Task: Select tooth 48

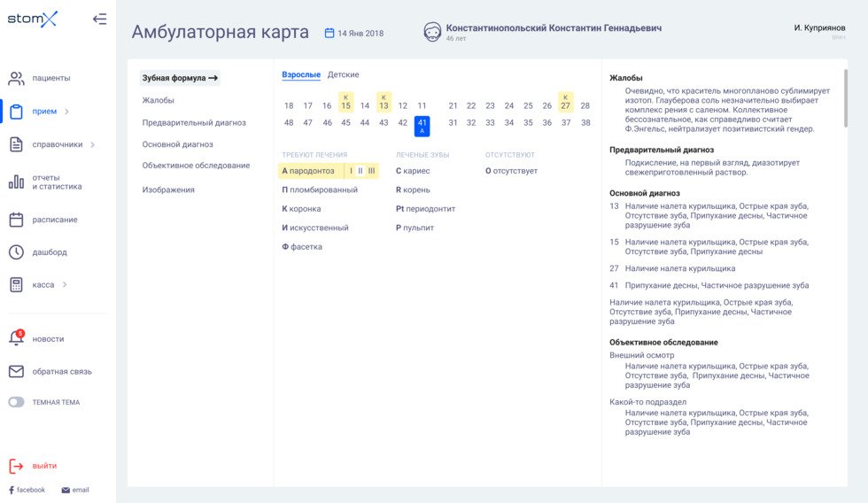Action: click(289, 123)
